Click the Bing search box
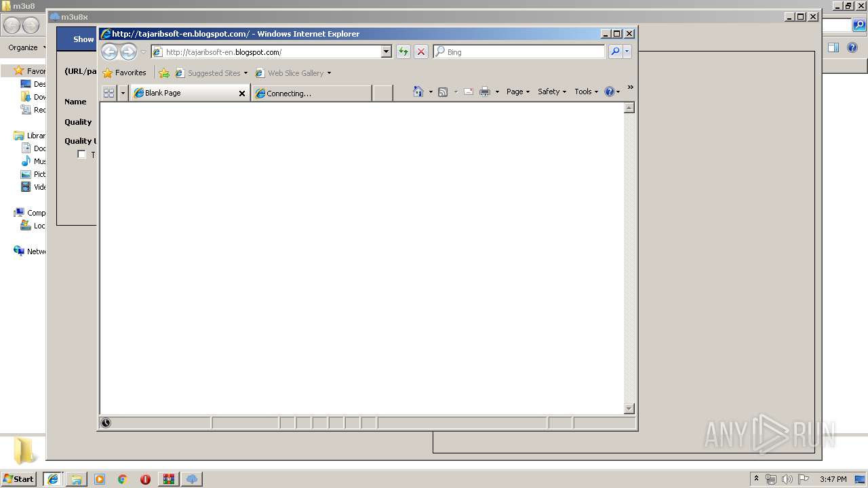 point(519,52)
